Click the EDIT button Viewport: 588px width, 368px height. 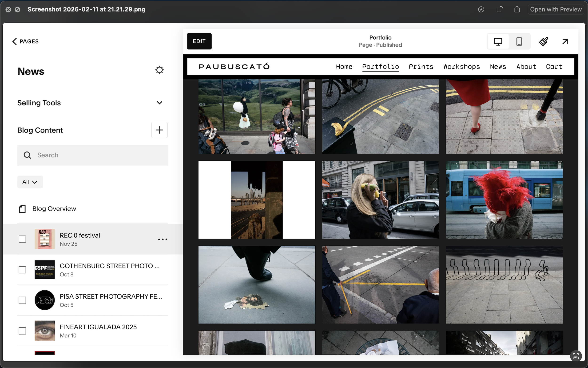click(199, 41)
